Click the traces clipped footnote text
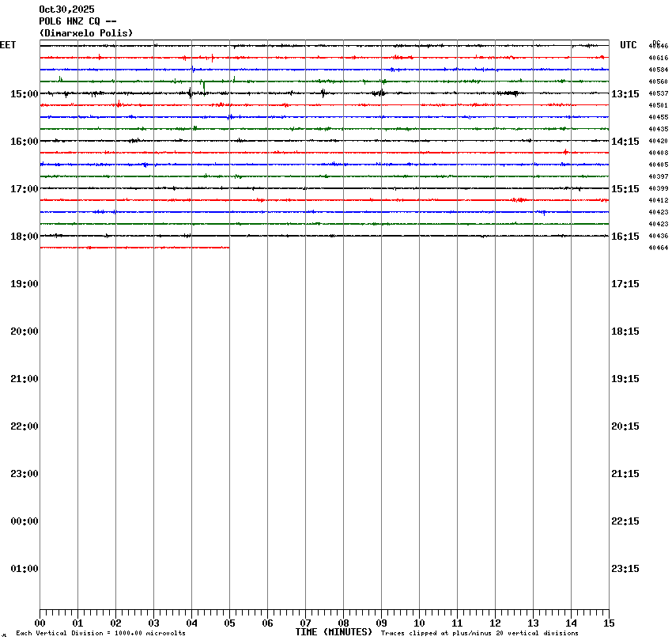 479,634
